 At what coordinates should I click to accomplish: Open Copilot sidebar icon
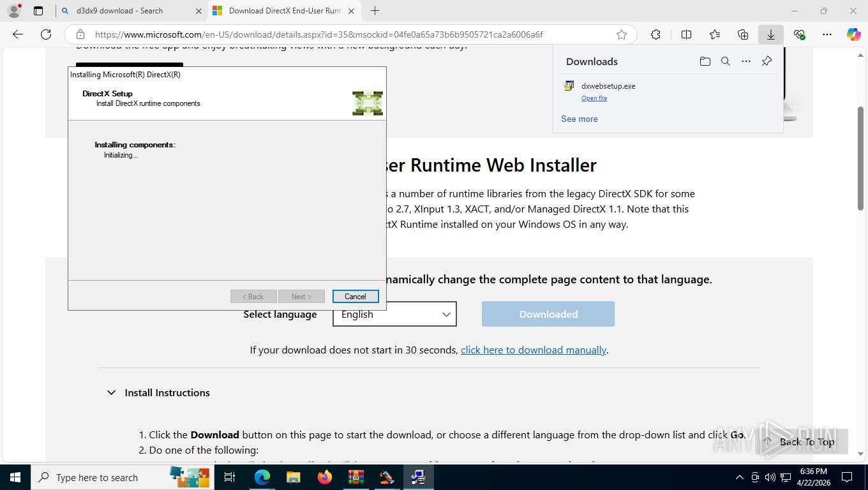854,34
